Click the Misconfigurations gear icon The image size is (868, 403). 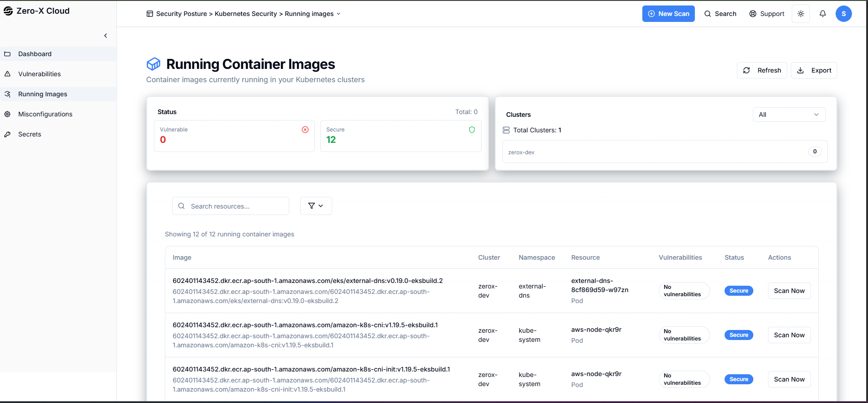pos(7,114)
